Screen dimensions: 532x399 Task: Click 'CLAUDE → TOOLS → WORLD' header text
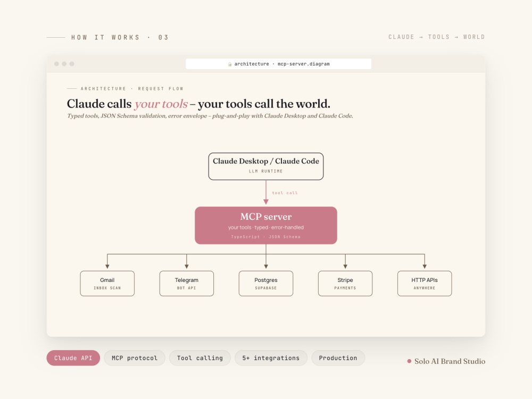(x=437, y=37)
